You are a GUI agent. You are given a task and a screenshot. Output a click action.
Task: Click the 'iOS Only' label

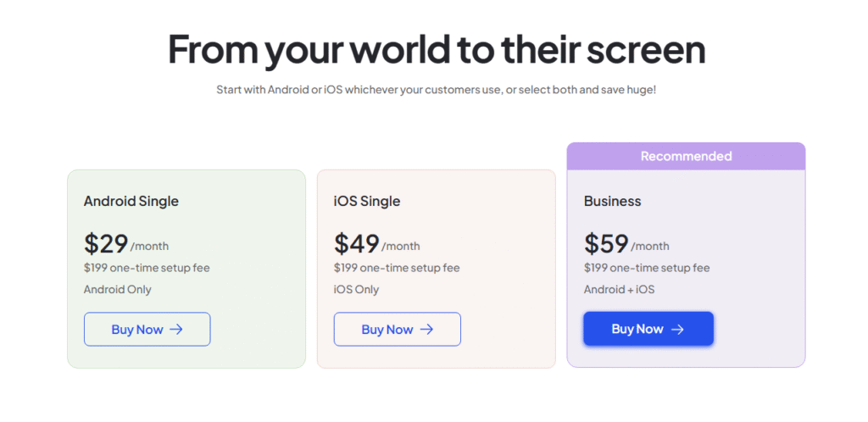click(357, 290)
